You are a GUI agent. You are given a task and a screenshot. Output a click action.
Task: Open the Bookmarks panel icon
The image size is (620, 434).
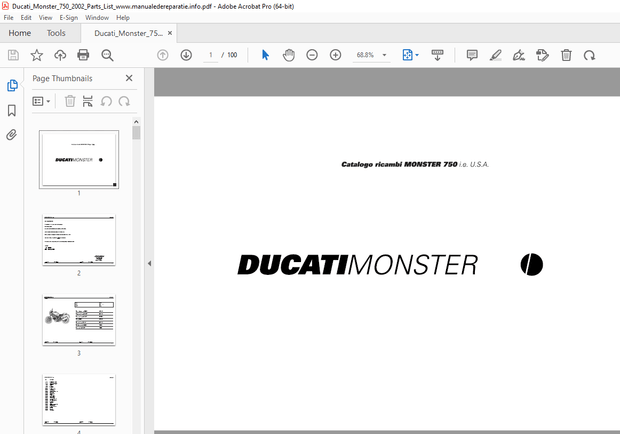pyautogui.click(x=12, y=110)
